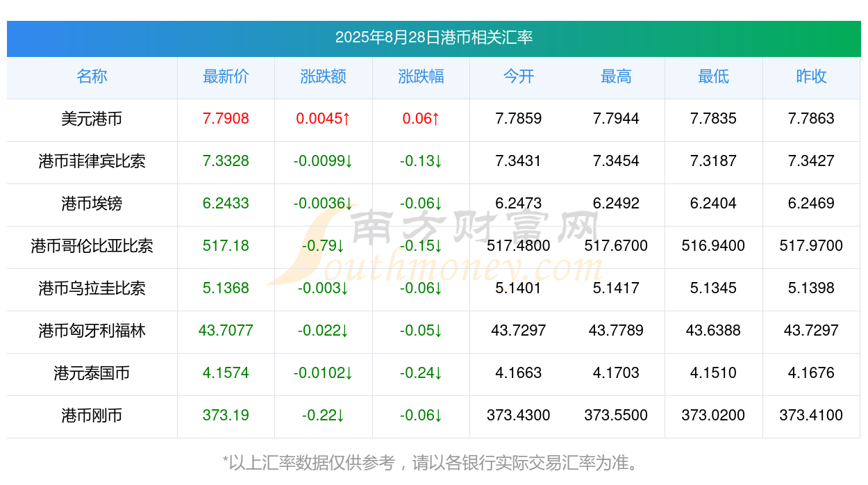
Task: Click change amount -0.003↓
Action: coord(324,288)
